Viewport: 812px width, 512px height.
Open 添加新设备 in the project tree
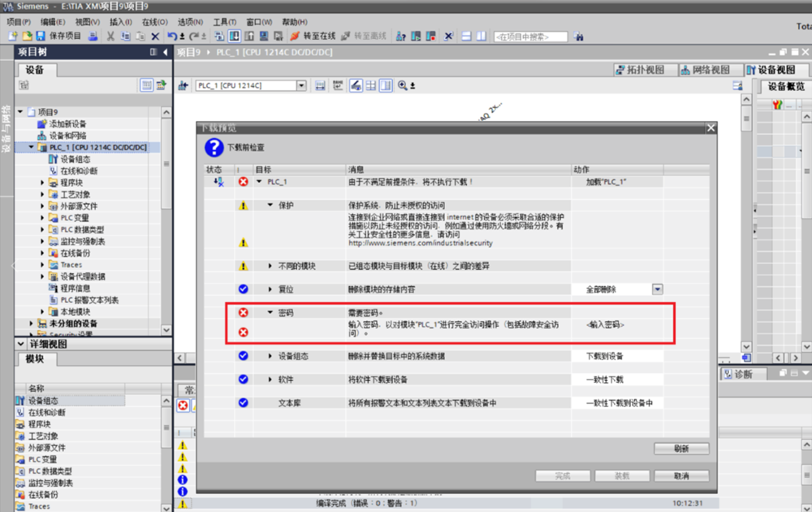[67, 124]
